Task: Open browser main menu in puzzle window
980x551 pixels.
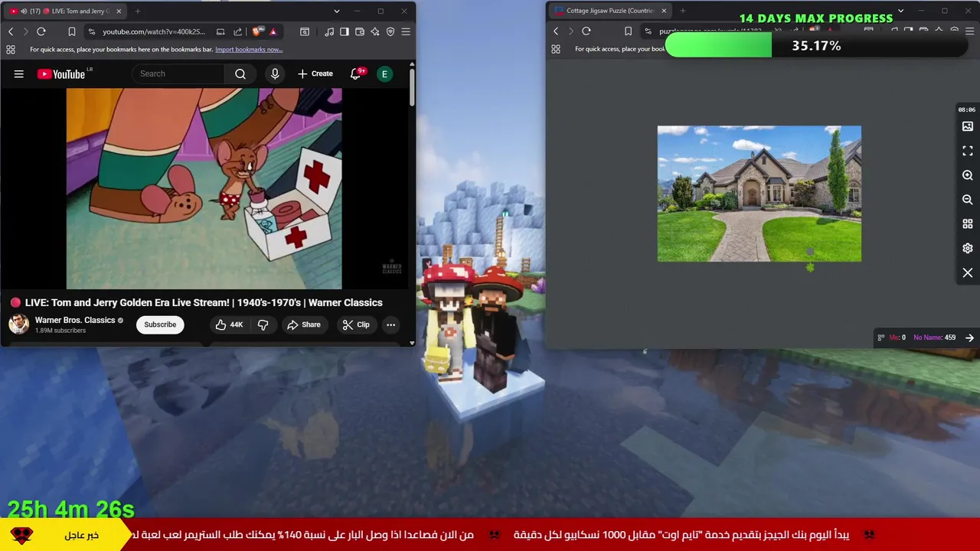Action: click(970, 31)
